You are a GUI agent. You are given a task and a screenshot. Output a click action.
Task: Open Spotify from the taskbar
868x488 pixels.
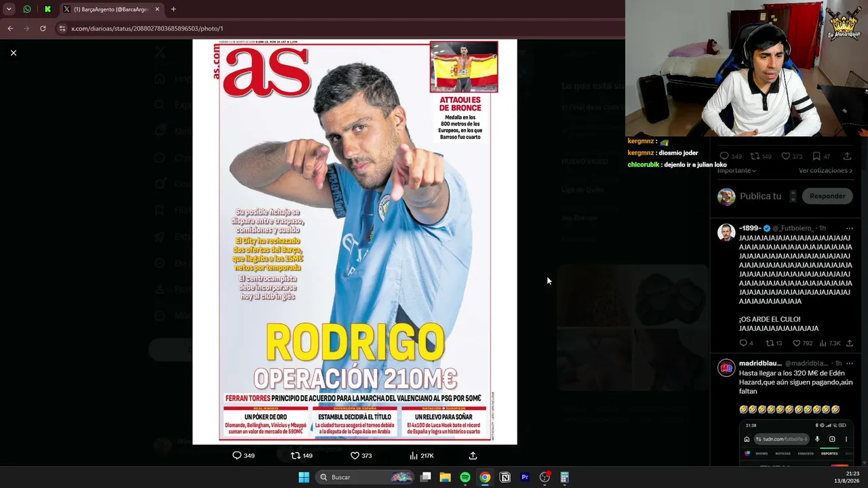(465, 477)
